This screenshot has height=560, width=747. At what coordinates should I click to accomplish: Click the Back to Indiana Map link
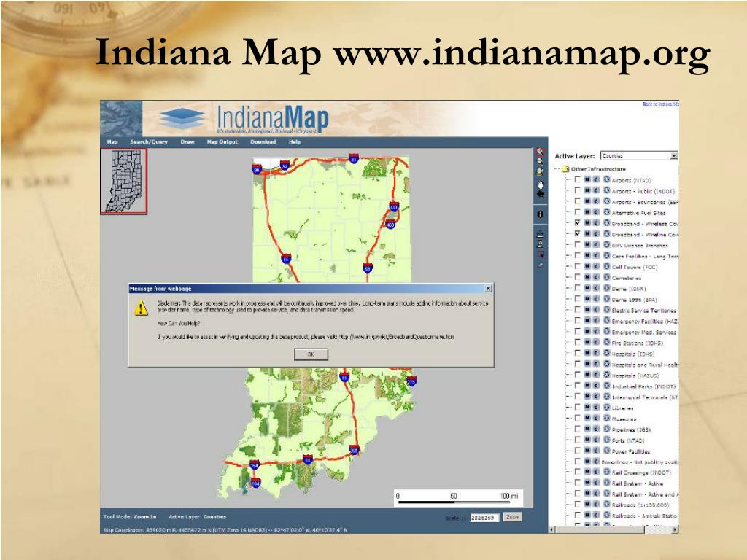(660, 104)
